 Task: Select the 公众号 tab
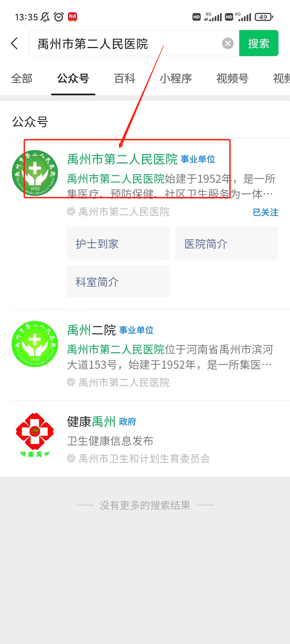(x=73, y=79)
